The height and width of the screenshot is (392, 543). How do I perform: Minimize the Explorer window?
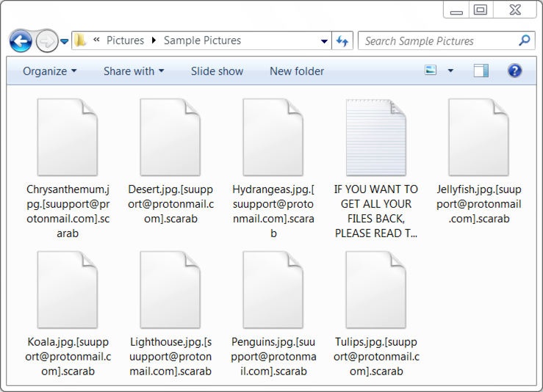456,10
